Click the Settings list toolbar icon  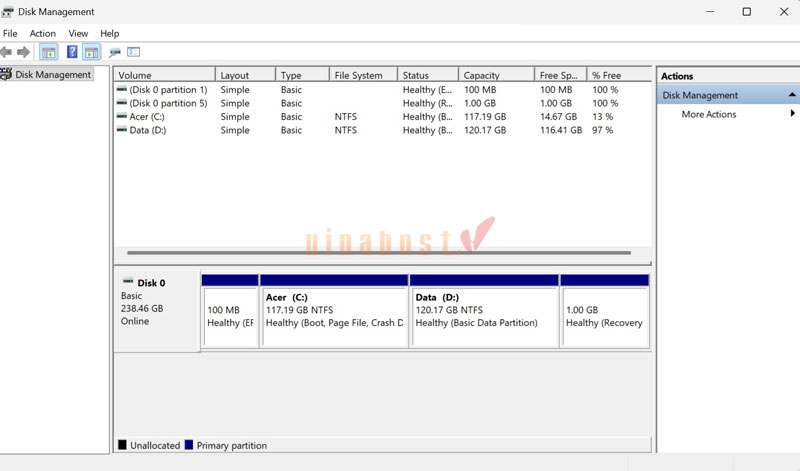[x=134, y=52]
